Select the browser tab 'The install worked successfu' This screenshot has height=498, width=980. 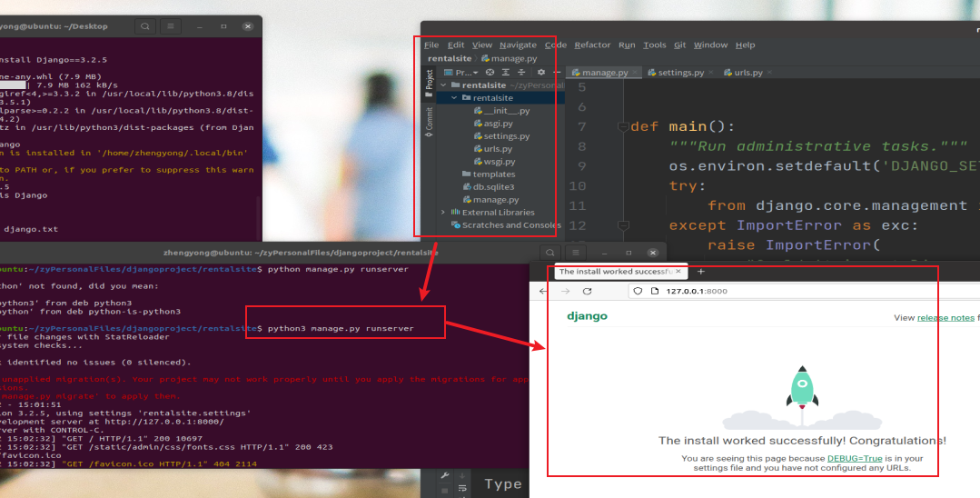tap(620, 272)
